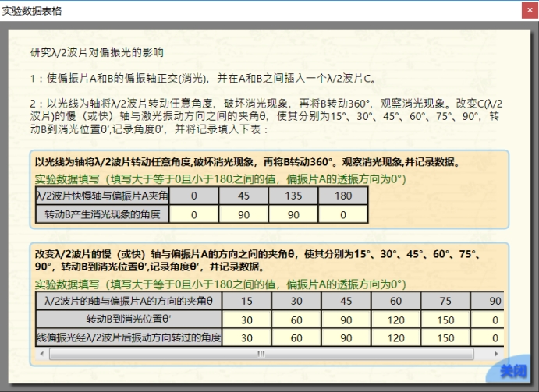
Task: Select the 15 cell in the 夹角θ row
Action: point(247,301)
